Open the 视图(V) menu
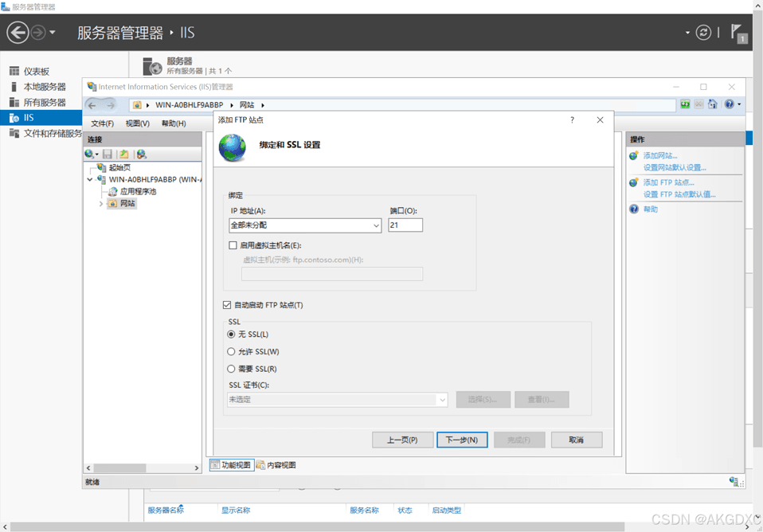Image resolution: width=763 pixels, height=532 pixels. coord(137,123)
